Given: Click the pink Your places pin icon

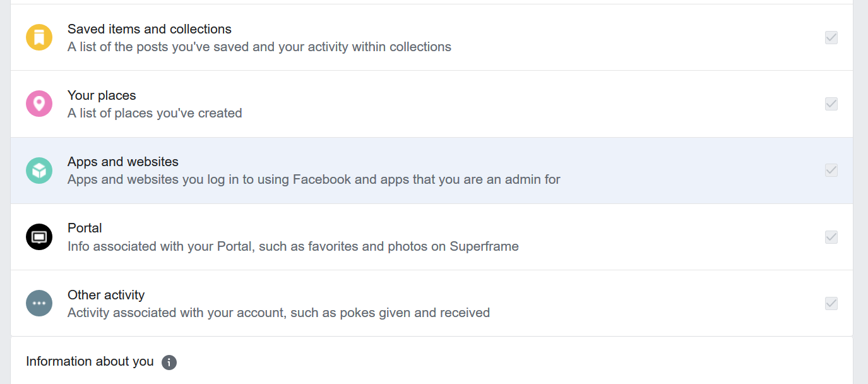Looking at the screenshot, I should [39, 104].
